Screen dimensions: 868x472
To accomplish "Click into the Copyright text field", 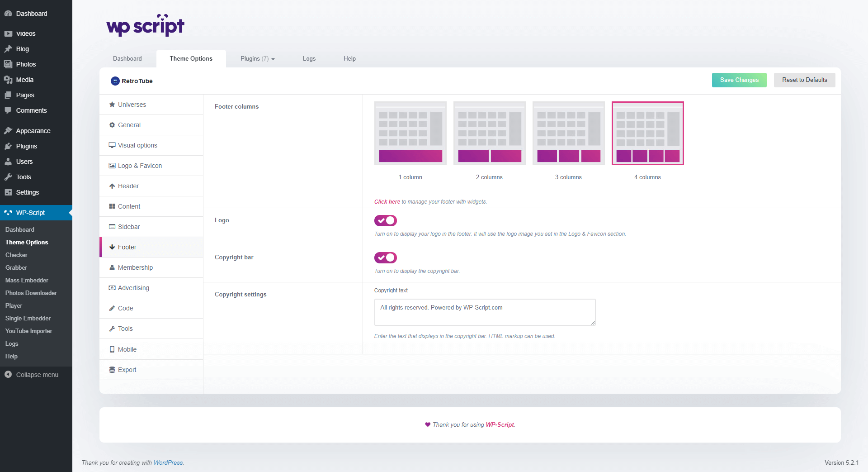I will [x=485, y=312].
